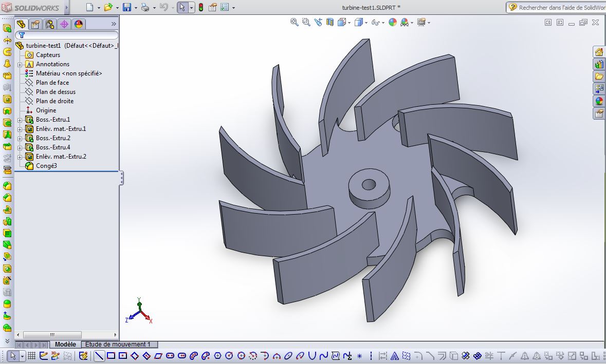This screenshot has width=606, height=364.
Task: Toggle shaded Display Style cube
Action: tap(358, 22)
